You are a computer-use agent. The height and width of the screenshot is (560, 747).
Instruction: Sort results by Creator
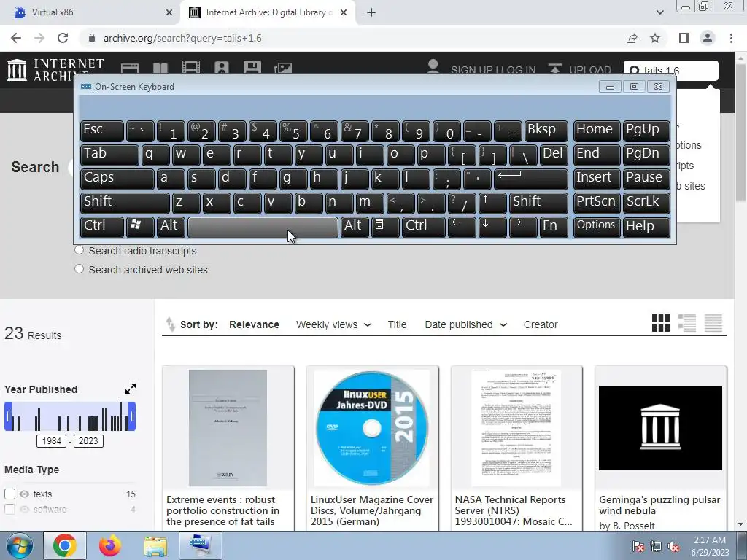541,324
